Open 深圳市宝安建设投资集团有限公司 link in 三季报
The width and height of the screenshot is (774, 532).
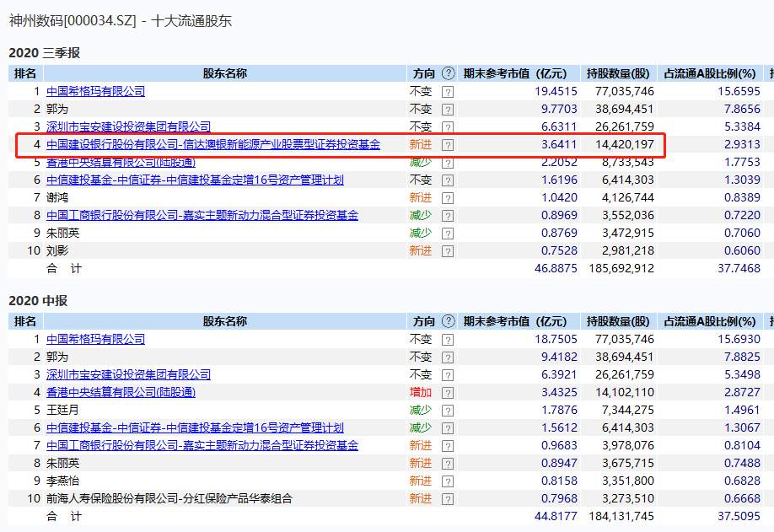pyautogui.click(x=128, y=126)
